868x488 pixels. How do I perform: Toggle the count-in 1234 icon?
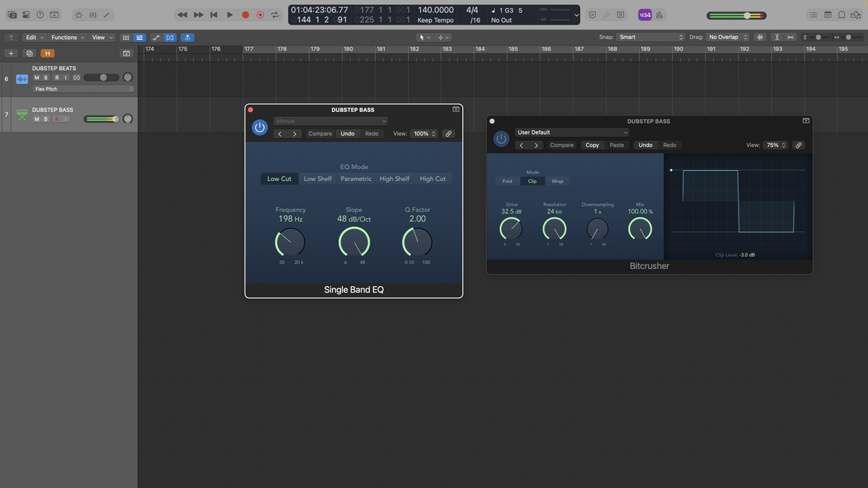(644, 14)
